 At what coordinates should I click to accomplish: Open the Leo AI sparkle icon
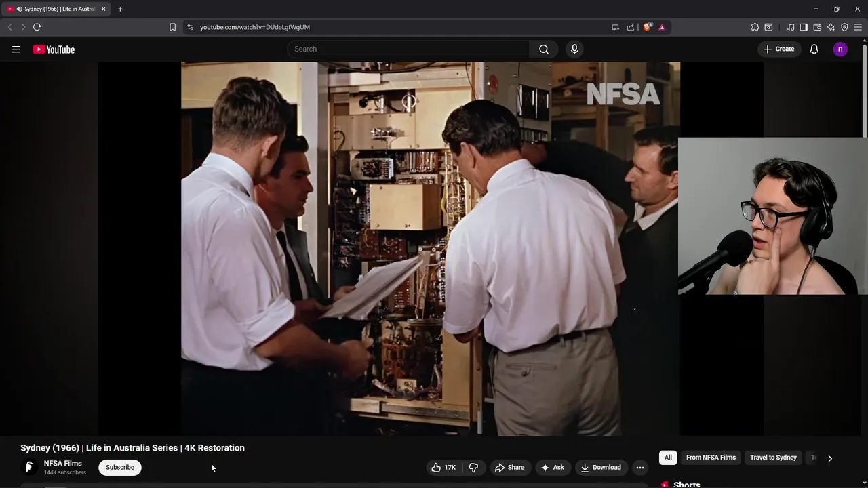pos(831,27)
